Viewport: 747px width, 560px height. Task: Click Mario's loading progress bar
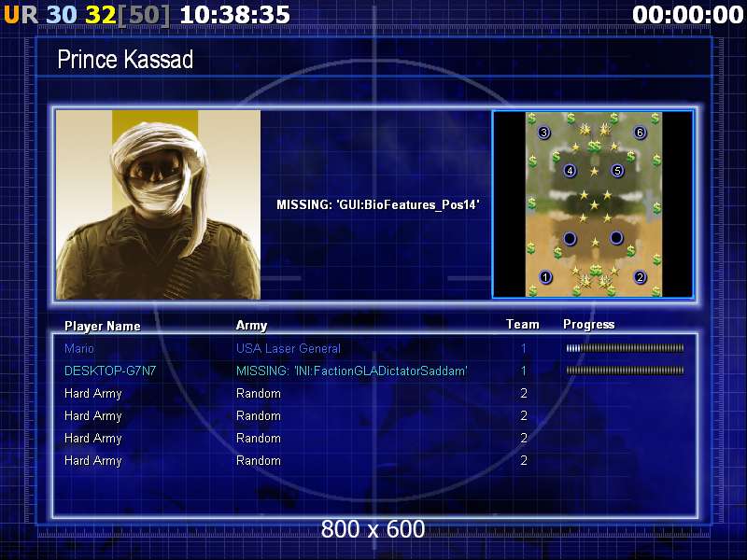(x=625, y=348)
